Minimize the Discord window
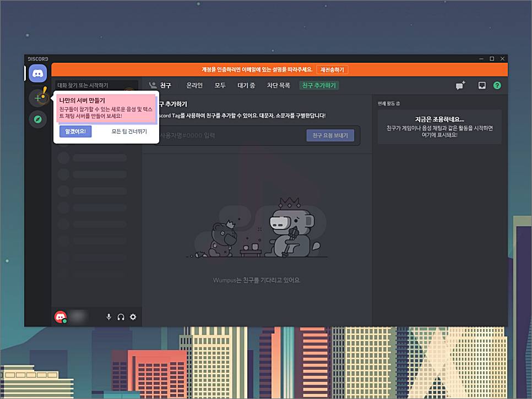Viewport: 532px width, 399px height. click(481, 59)
